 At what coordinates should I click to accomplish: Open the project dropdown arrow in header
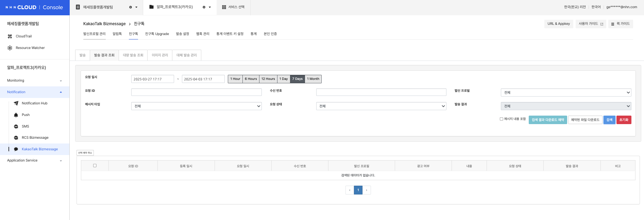click(x=210, y=7)
